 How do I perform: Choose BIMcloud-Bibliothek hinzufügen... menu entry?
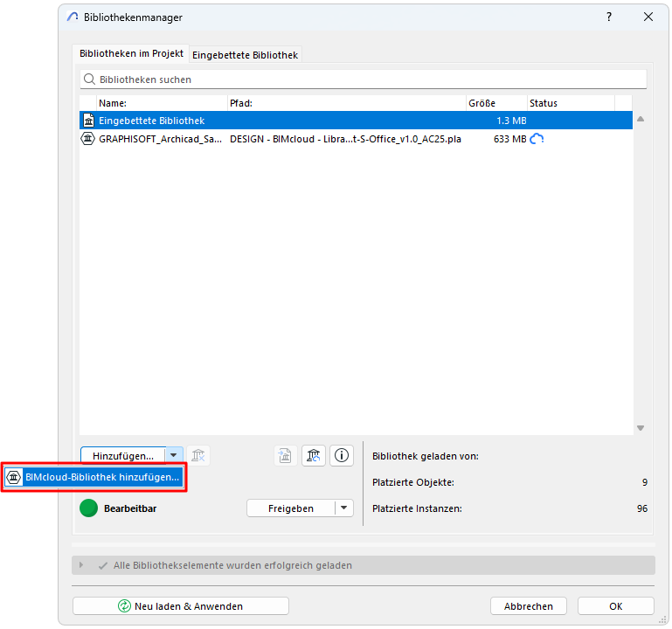(x=94, y=477)
